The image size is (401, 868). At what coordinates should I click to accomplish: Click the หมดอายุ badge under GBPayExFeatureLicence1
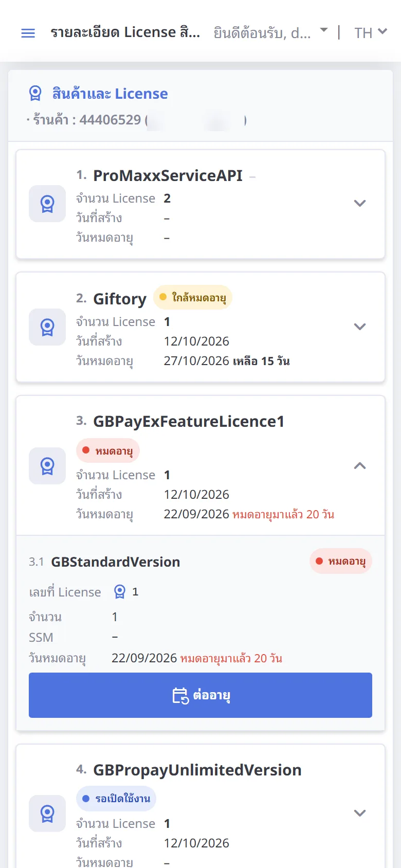pyautogui.click(x=108, y=450)
